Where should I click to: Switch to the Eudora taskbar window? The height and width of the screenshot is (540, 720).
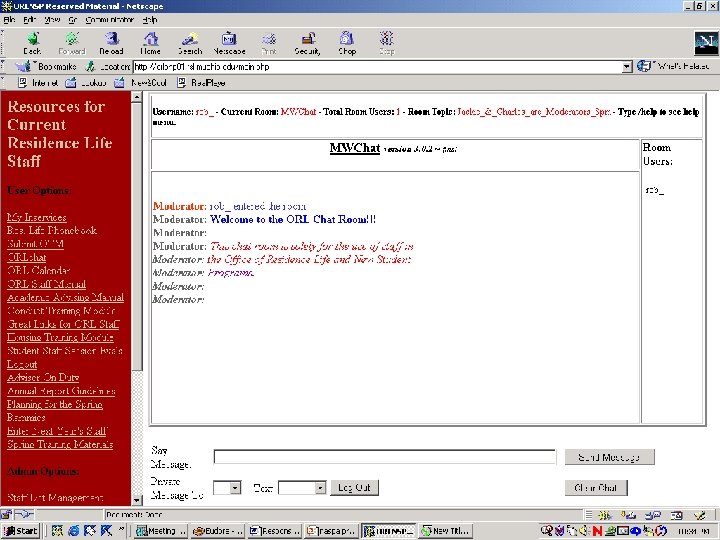[218, 531]
